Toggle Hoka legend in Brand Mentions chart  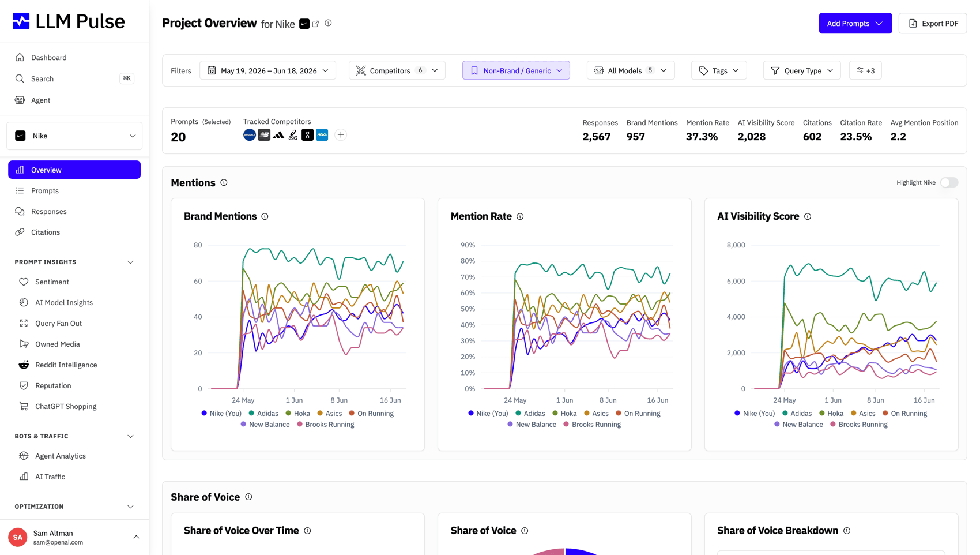click(x=297, y=414)
